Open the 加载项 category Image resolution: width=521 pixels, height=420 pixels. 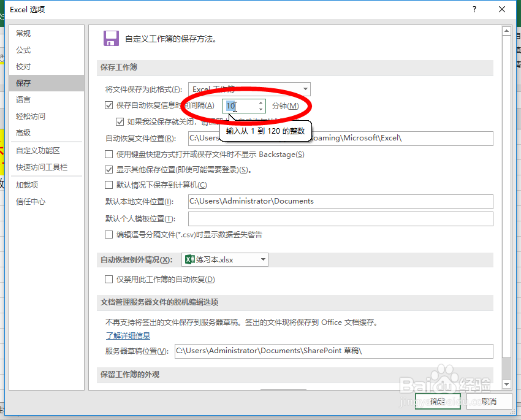tap(47, 185)
